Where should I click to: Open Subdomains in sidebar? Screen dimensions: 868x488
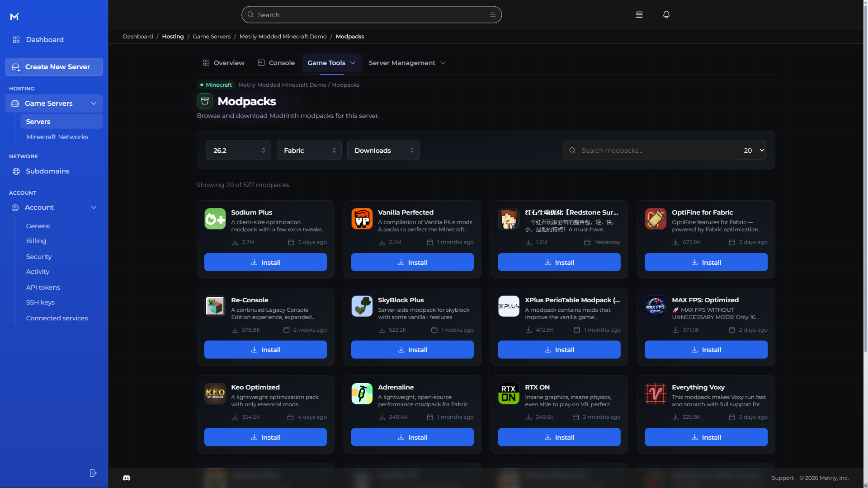(47, 171)
